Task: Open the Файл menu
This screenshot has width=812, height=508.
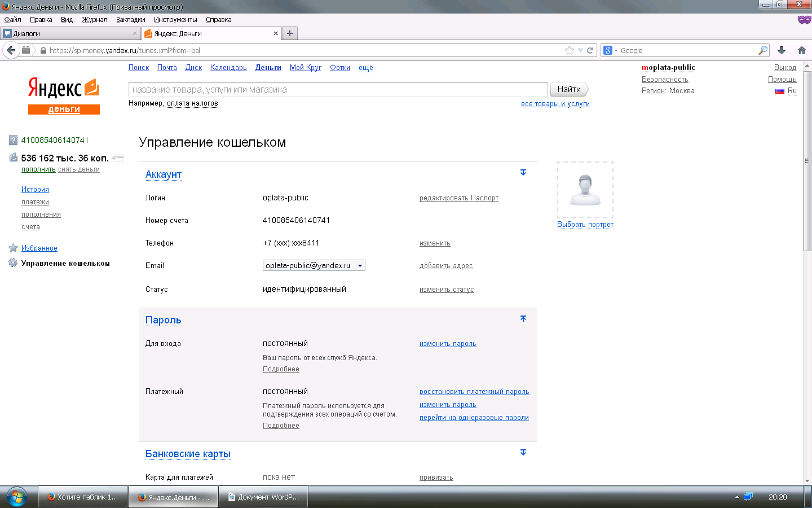Action: point(12,20)
